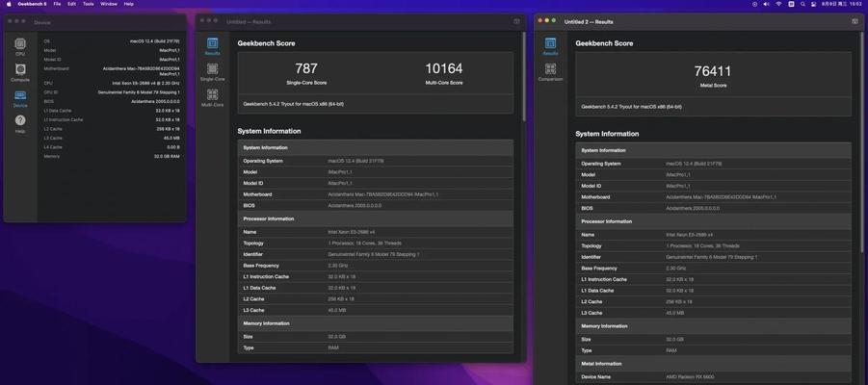Select the Device icon in the sidebar
Viewport: 868px width, 385px height.
point(20,99)
